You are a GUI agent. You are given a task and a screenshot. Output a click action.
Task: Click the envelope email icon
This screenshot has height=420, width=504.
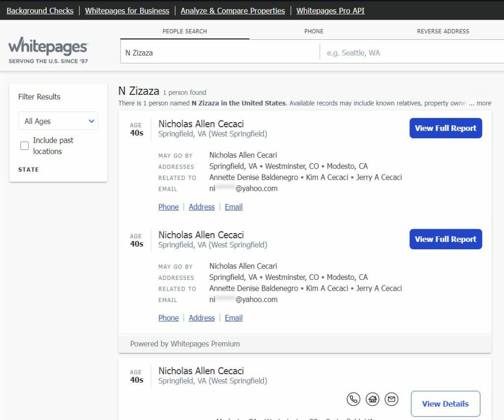[391, 399]
